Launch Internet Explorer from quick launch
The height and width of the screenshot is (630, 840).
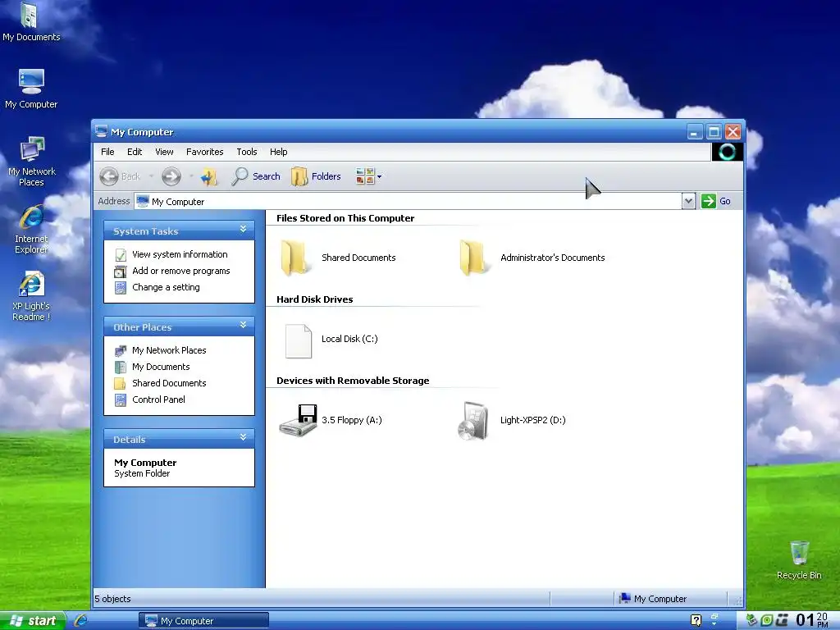(x=81, y=620)
